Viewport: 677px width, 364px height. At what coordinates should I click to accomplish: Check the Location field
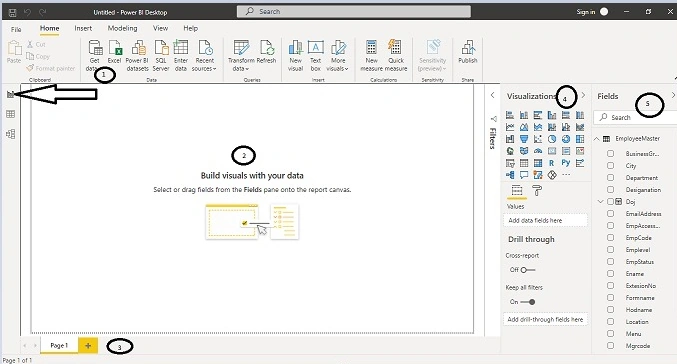[611, 322]
